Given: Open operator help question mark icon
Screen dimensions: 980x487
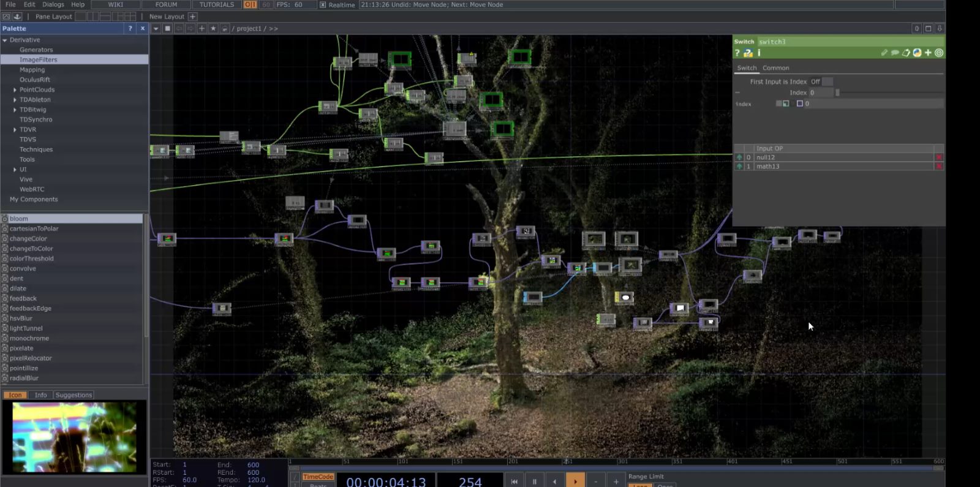Looking at the screenshot, I should (x=737, y=53).
